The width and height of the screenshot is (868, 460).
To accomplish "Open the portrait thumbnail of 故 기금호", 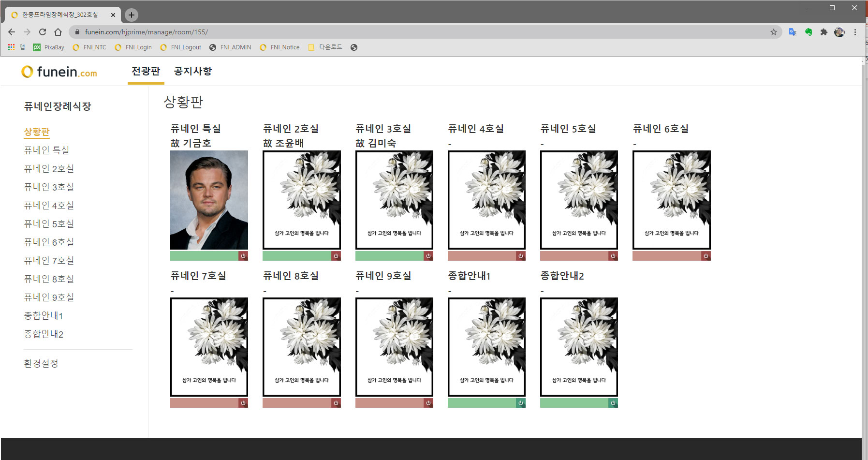I will [x=209, y=200].
